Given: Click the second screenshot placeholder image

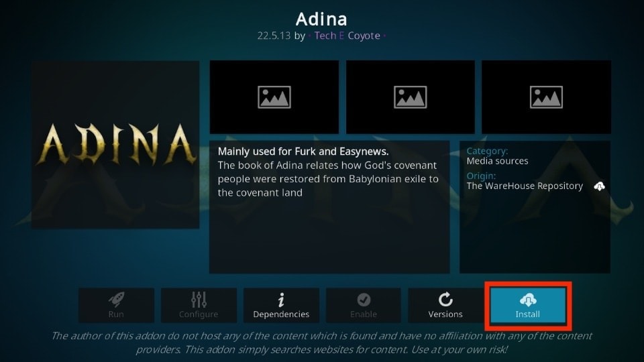Looking at the screenshot, I should (411, 97).
